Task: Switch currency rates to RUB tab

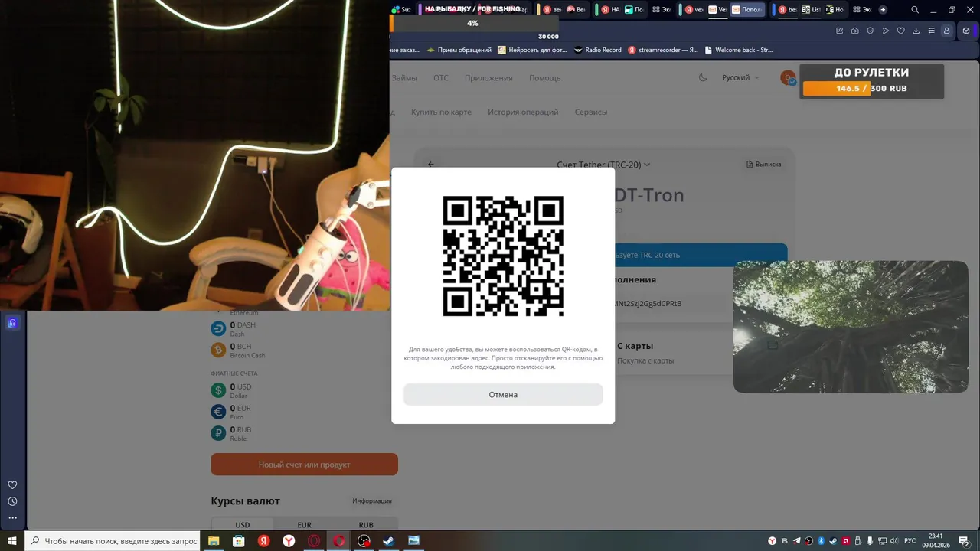Action: pos(366,525)
